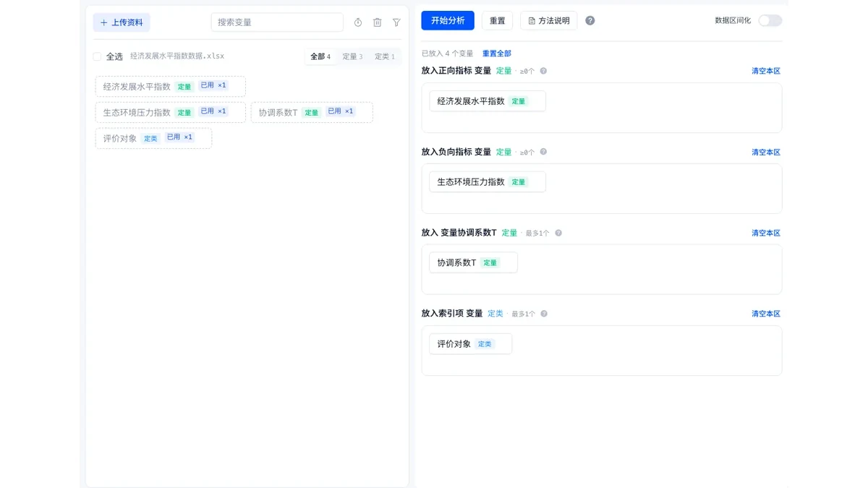Click the 上传资料 button

122,22
